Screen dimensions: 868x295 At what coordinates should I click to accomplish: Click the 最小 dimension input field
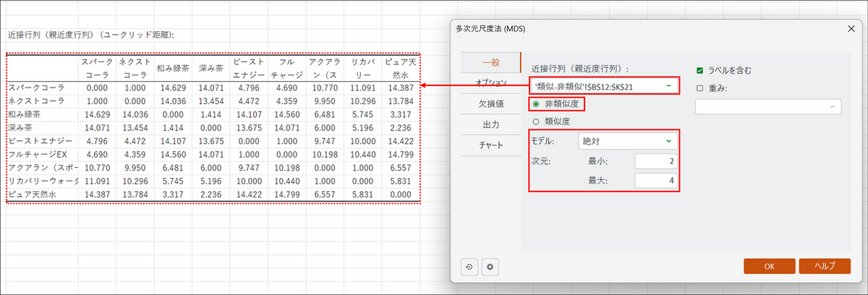656,161
